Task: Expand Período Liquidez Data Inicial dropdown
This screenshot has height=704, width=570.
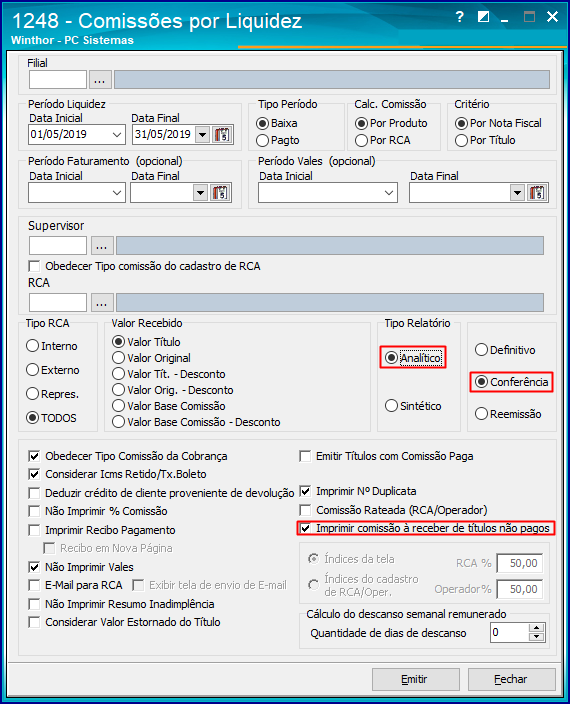Action: (x=117, y=134)
